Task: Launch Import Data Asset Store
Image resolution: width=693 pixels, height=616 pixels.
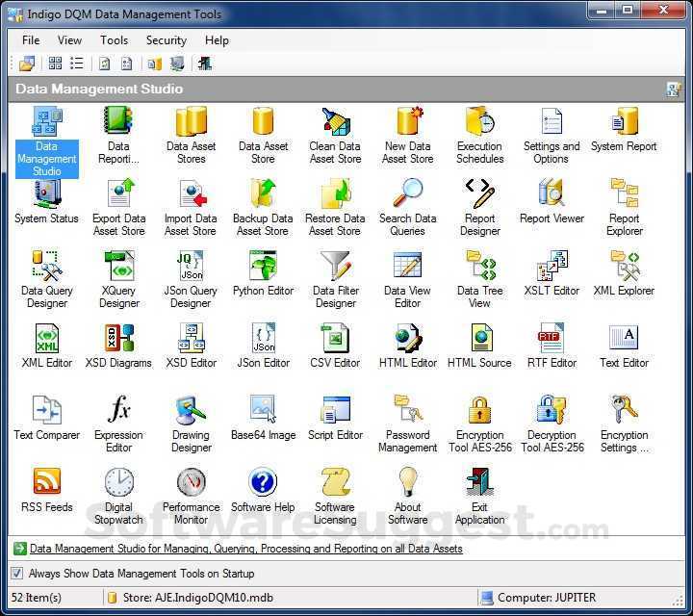Action: [x=191, y=207]
